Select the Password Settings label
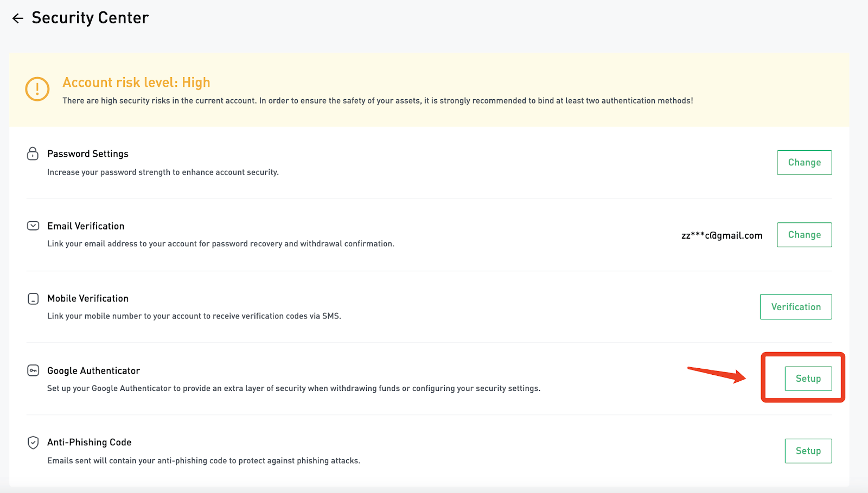 point(88,154)
